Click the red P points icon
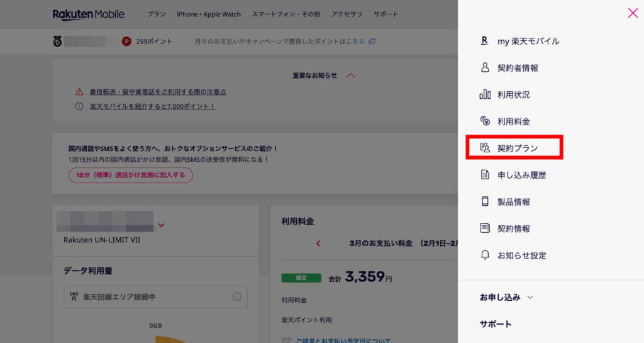Screen dimensions: 644x343 [x=126, y=41]
